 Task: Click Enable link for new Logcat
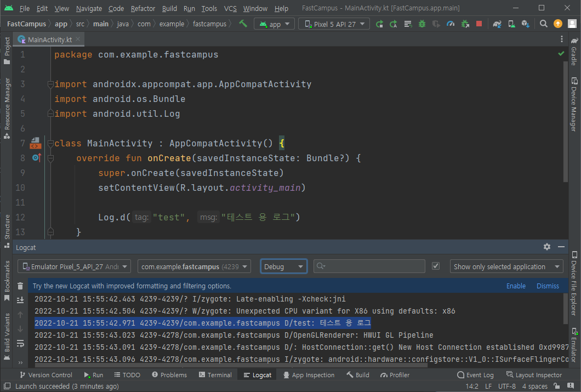pos(516,286)
